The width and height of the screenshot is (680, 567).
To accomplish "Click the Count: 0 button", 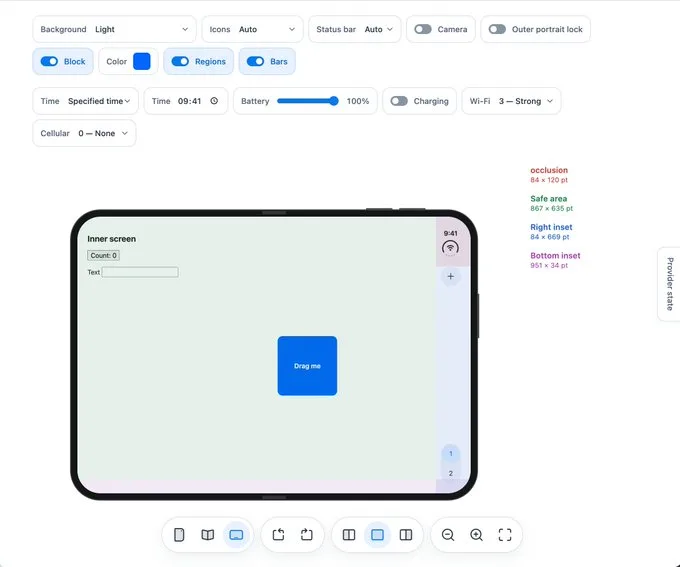I will (103, 256).
